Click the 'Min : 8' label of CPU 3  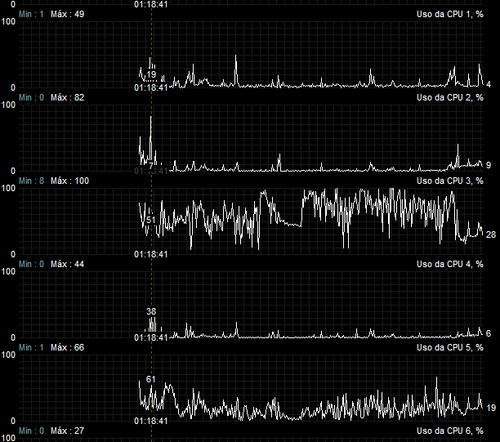click(31, 181)
